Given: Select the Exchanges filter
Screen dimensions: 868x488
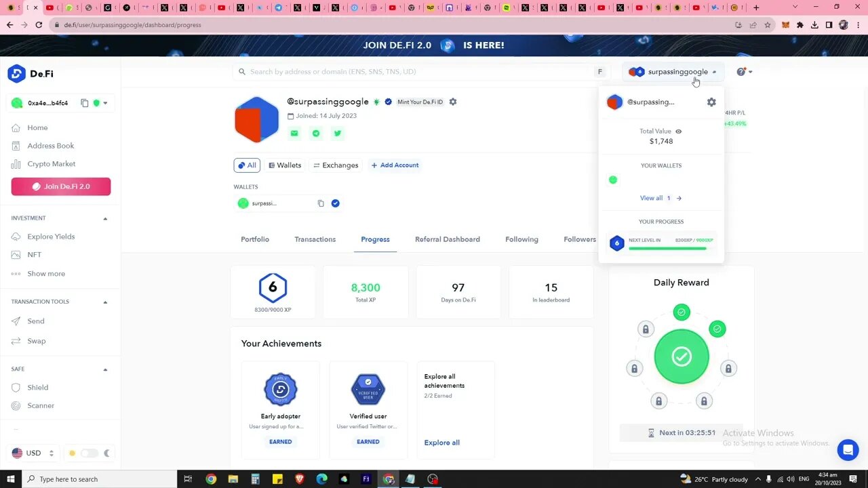Looking at the screenshot, I should [336, 165].
